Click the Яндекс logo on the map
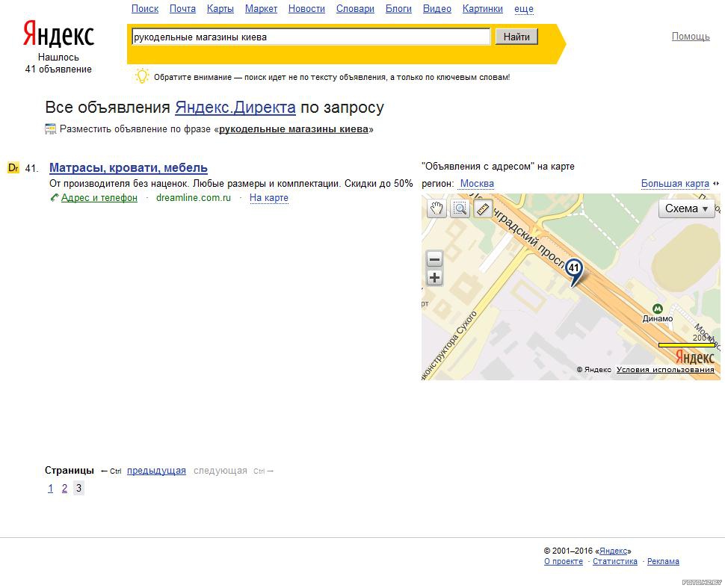Screen dimensions: 725x588 coord(695,357)
